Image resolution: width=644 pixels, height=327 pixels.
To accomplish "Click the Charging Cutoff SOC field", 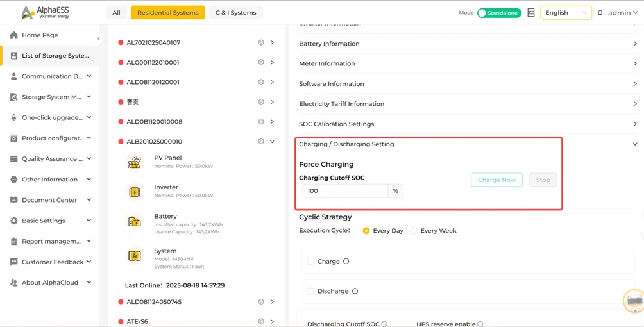I will [x=345, y=191].
